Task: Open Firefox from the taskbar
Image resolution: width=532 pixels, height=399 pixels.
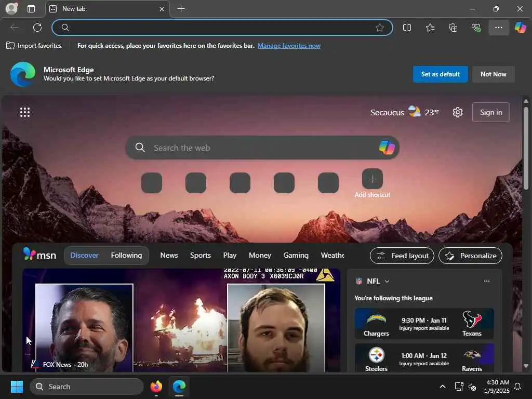Action: pyautogui.click(x=156, y=387)
